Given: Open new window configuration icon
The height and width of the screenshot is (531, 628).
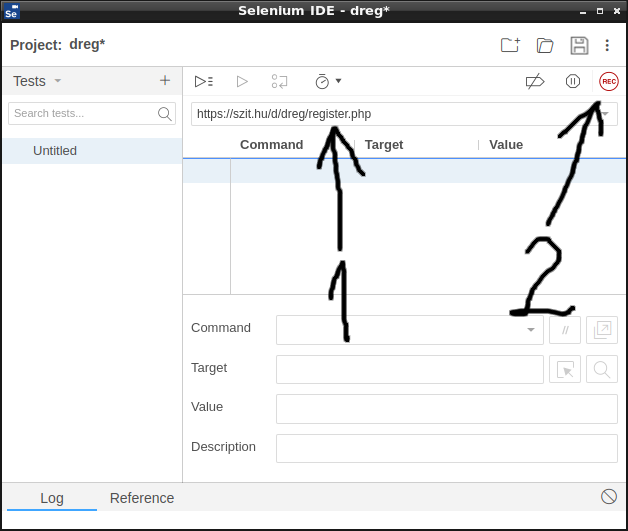Looking at the screenshot, I should point(602,330).
